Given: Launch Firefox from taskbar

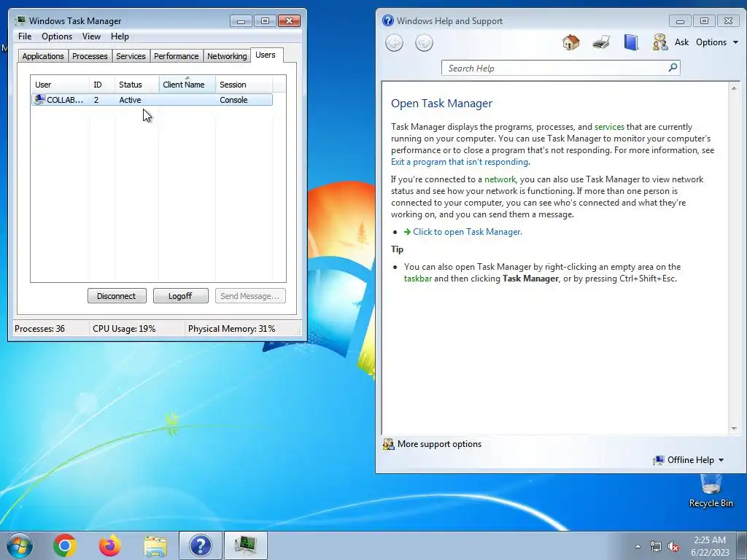Looking at the screenshot, I should (110, 545).
